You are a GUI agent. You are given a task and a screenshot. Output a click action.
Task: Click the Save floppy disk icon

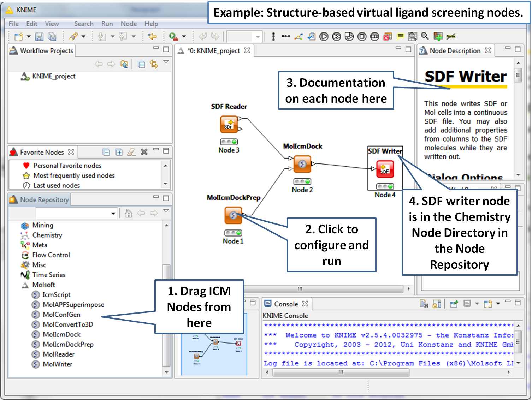coord(39,36)
